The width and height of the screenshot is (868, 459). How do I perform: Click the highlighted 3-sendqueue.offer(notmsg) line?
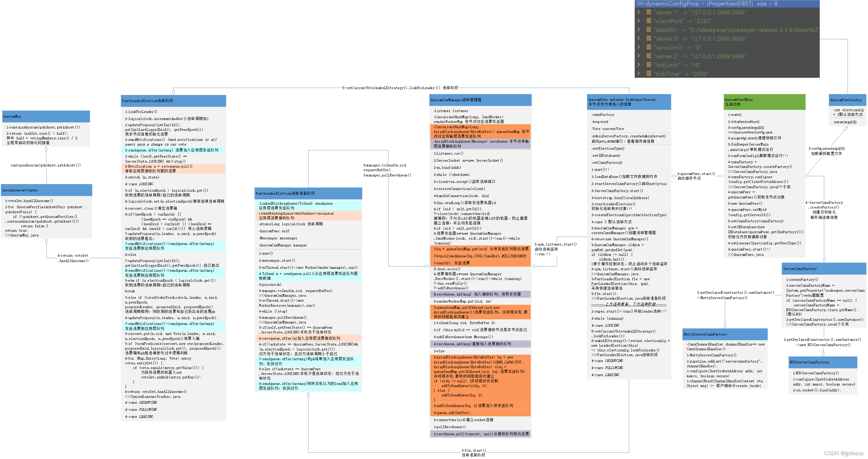click(x=173, y=150)
